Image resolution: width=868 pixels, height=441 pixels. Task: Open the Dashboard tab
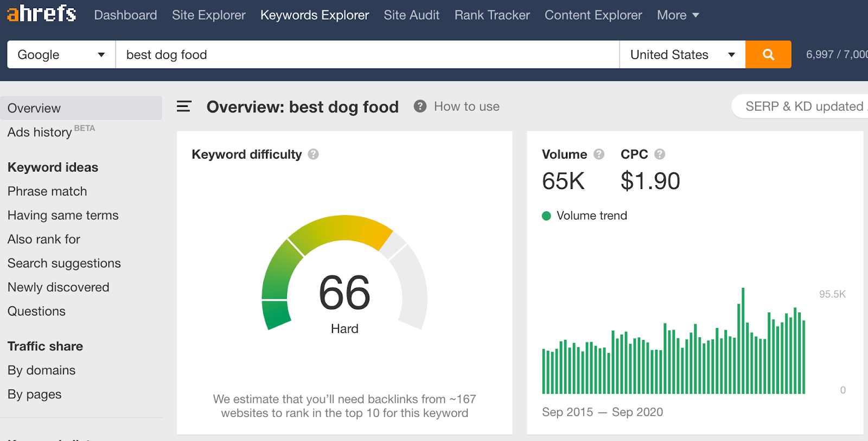click(x=125, y=15)
